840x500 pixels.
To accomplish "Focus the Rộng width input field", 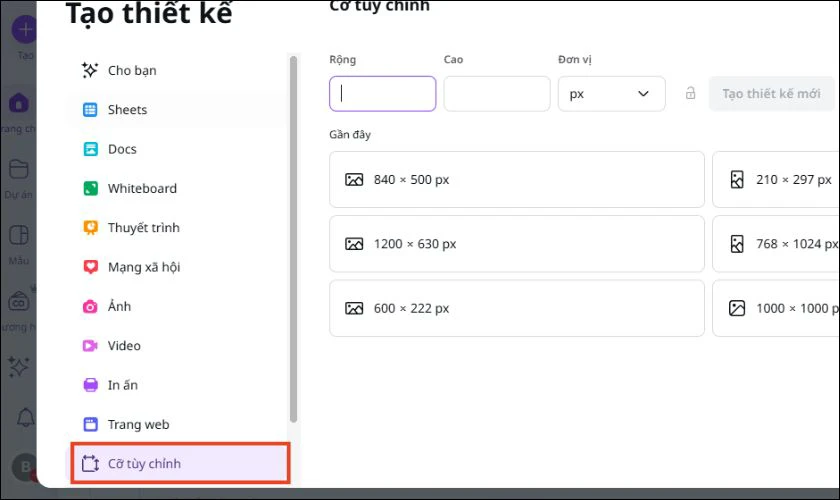I will coord(382,94).
